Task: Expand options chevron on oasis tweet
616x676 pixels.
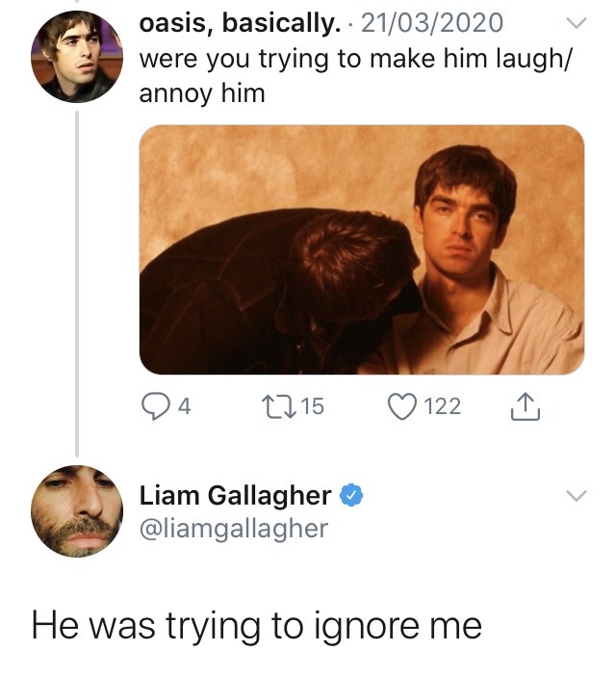Action: pos(576,22)
